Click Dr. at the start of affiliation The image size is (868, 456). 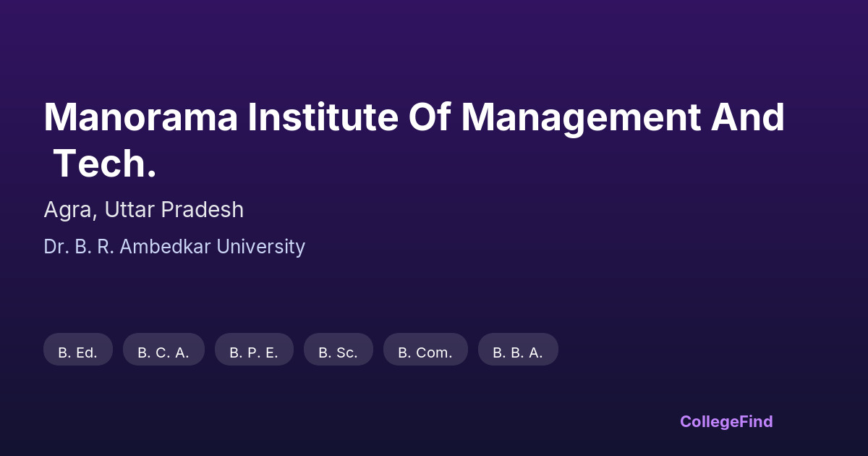(x=54, y=247)
